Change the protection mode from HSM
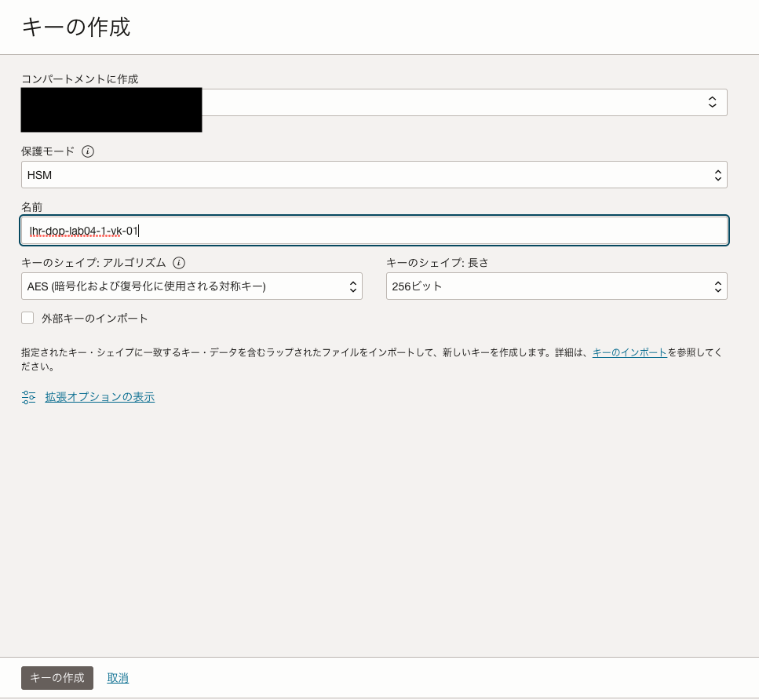 pyautogui.click(x=374, y=175)
